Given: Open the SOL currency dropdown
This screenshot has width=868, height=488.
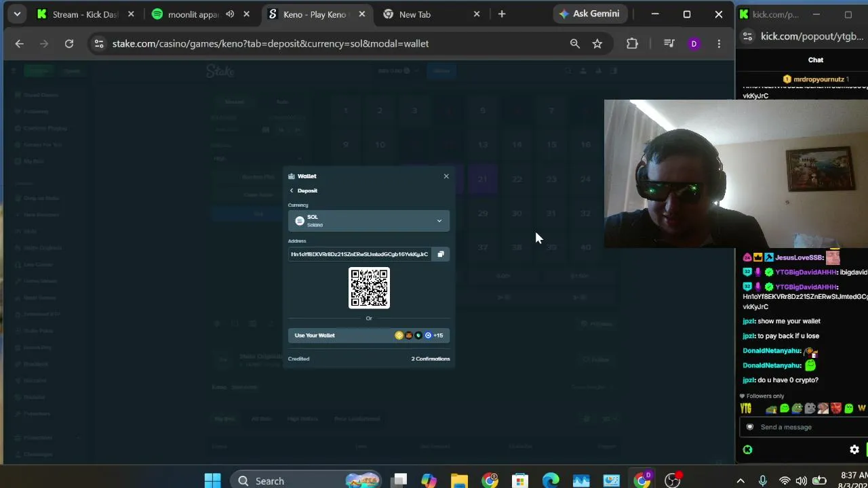Looking at the screenshot, I should (x=369, y=221).
